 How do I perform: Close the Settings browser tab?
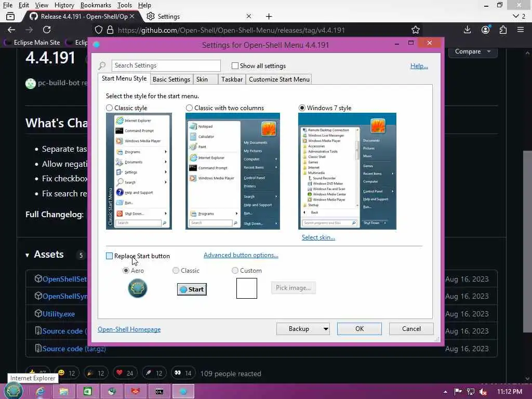click(249, 16)
